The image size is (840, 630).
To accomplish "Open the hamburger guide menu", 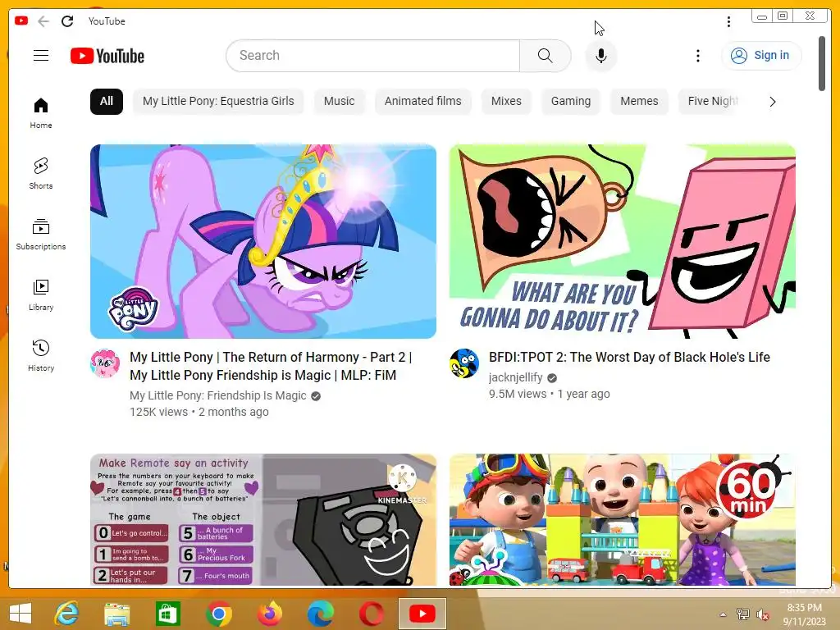I will click(x=41, y=56).
